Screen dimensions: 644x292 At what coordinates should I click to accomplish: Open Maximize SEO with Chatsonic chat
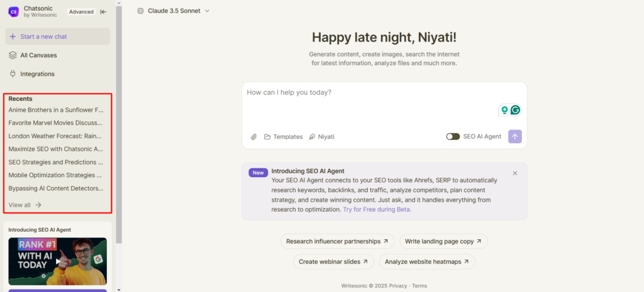click(56, 149)
